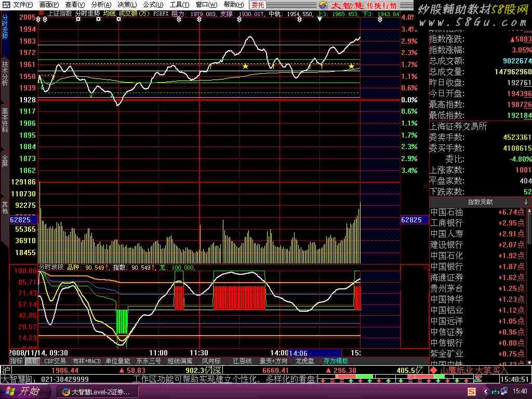Click the 大智慧Level-2证券 taskbar button
Screen dimensions: 532x399
click(x=97, y=392)
